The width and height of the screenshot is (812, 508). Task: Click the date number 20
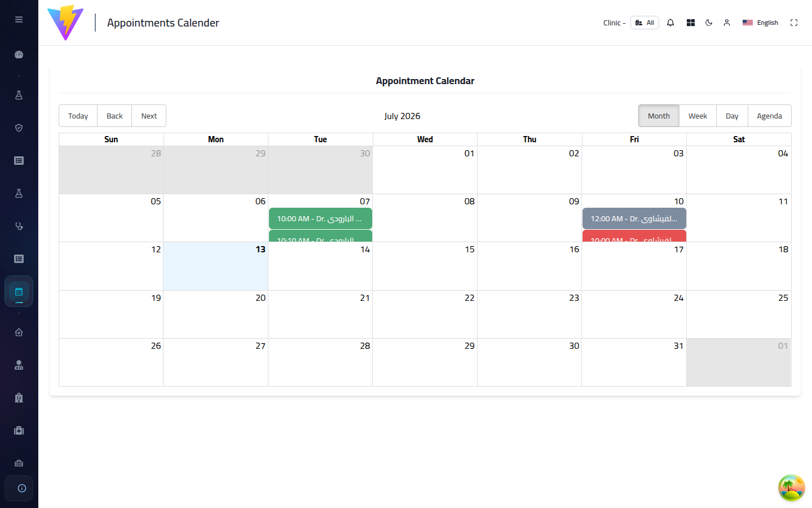click(x=261, y=298)
